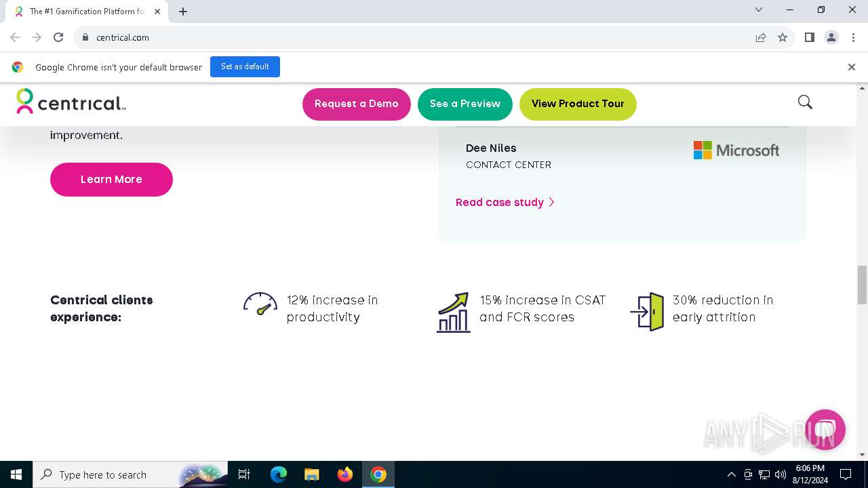868x488 pixels.
Task: Close the Gamification Platform tab
Action: (157, 12)
